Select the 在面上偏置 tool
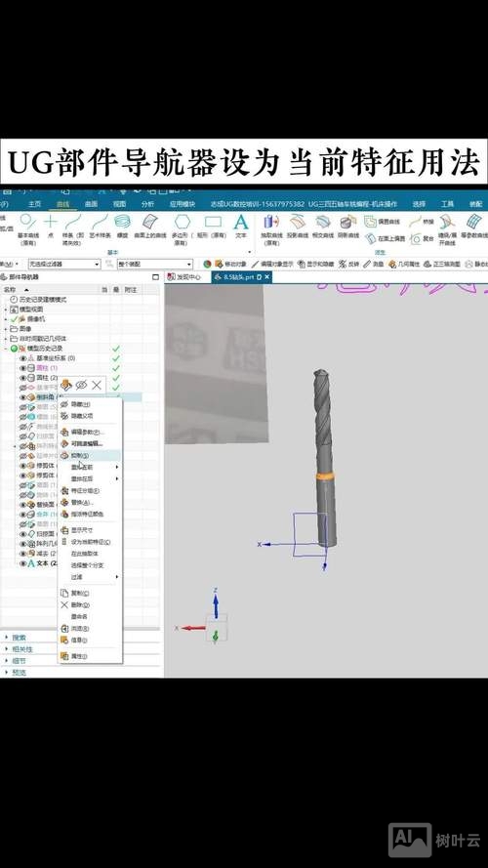488x868 pixels. point(385,238)
